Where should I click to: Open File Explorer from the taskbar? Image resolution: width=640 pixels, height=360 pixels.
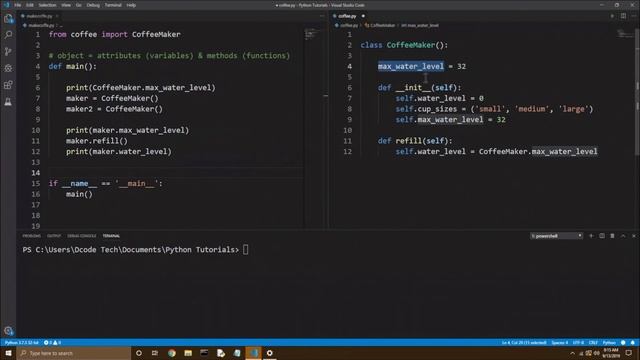pos(188,353)
